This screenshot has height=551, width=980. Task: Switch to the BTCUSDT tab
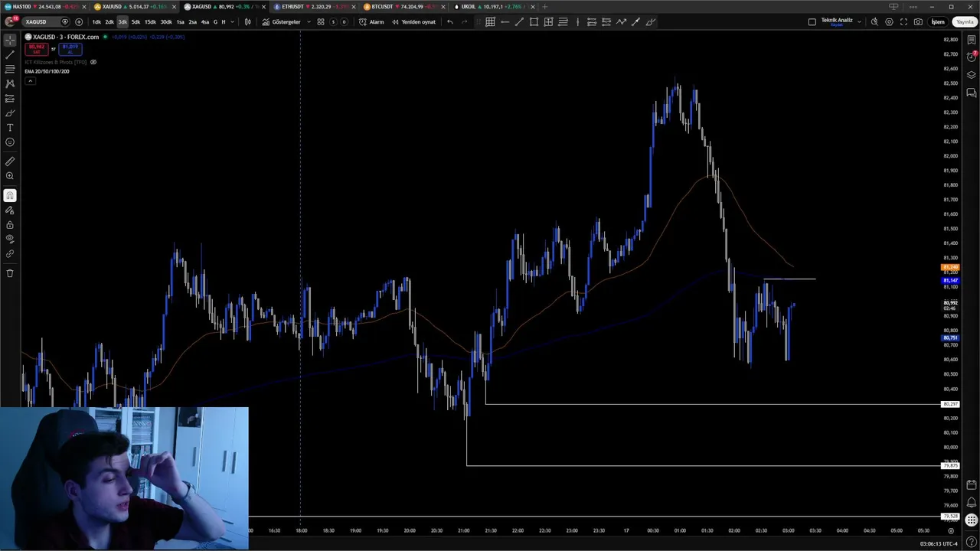tap(402, 7)
